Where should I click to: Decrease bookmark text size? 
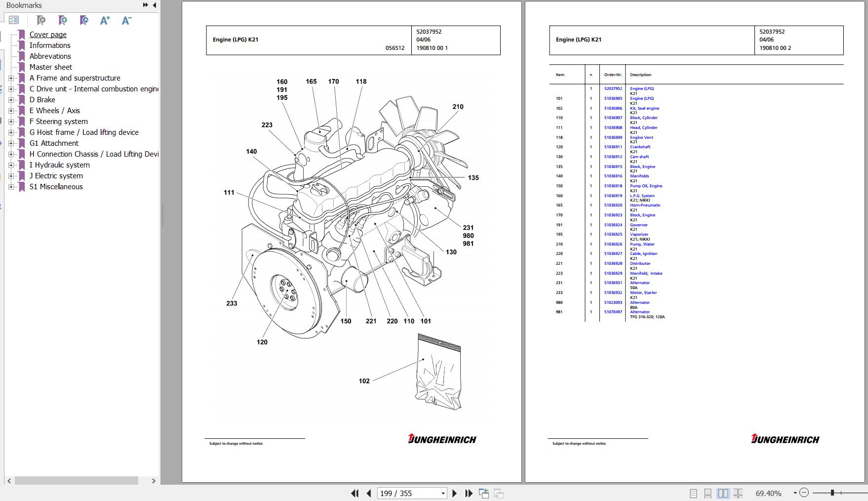coord(126,20)
